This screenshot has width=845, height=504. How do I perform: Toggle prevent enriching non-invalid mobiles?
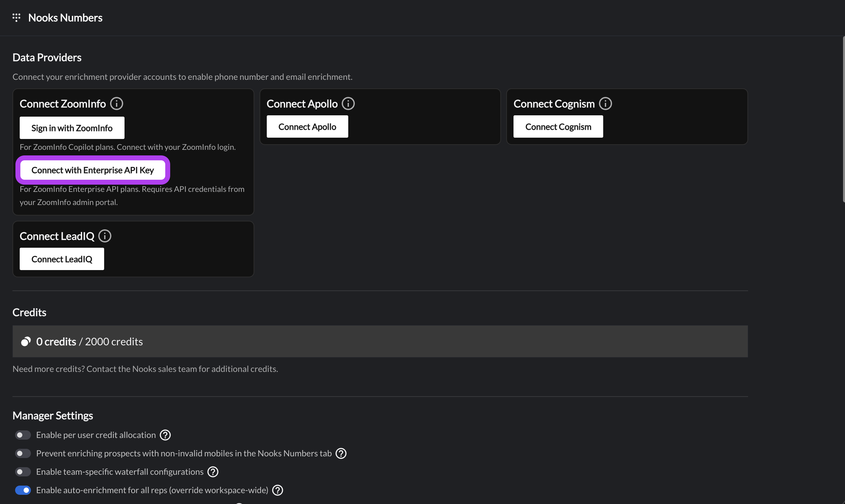[23, 453]
